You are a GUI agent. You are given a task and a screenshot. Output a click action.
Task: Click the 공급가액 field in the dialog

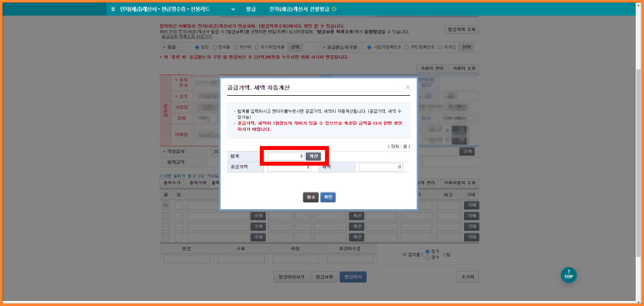289,168
